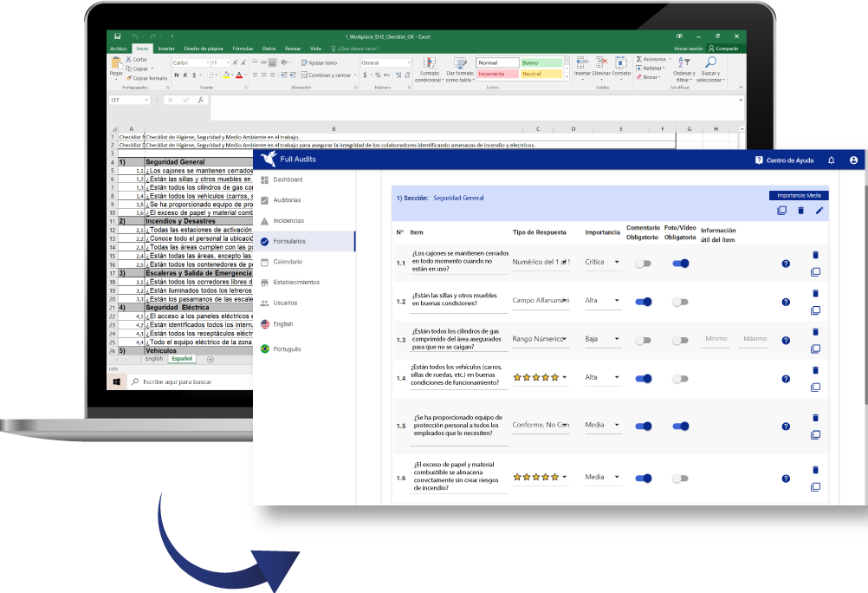
Task: Enable Foto/Vídeo Obligatoria for item 1.2
Action: click(680, 302)
